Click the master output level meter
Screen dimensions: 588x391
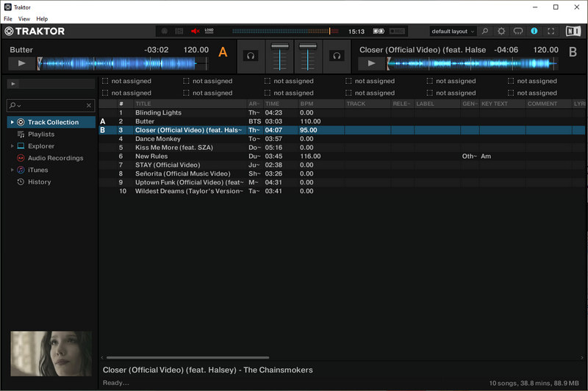coord(285,31)
